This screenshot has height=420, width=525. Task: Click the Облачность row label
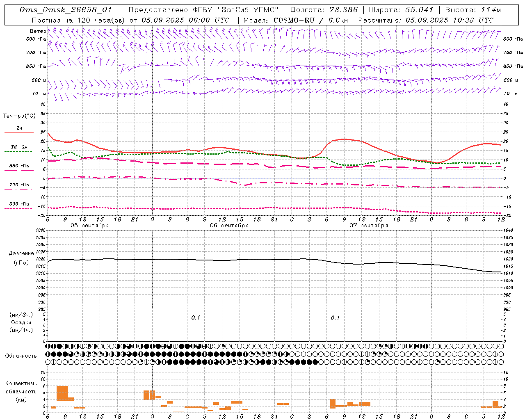(21, 356)
